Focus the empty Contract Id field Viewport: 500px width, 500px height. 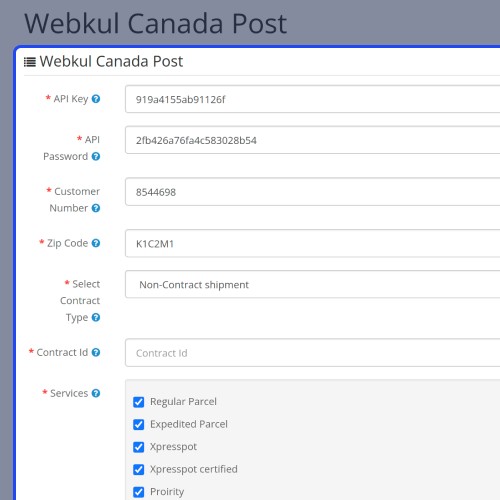tap(313, 353)
